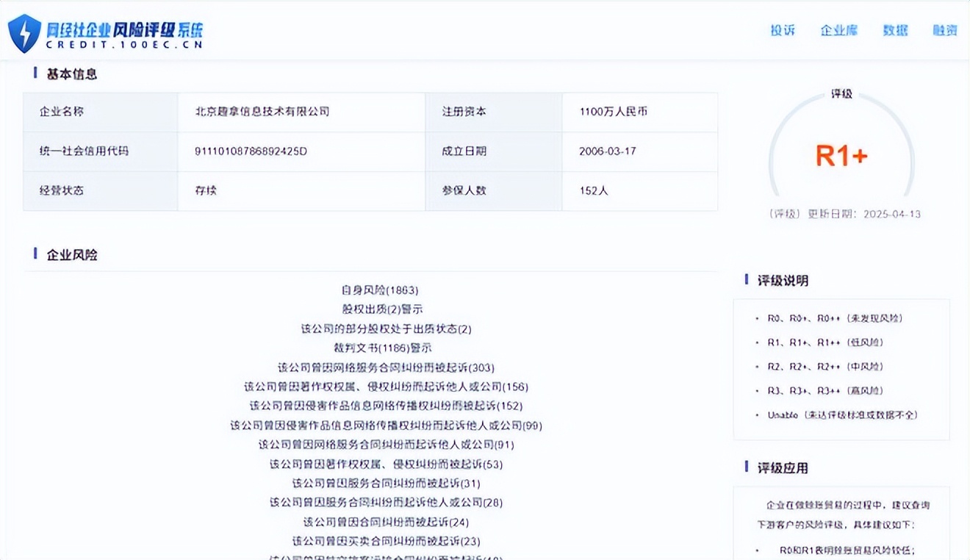
Task: Click 买卖合同纠纷而被起诉(23) row
Action: [386, 542]
